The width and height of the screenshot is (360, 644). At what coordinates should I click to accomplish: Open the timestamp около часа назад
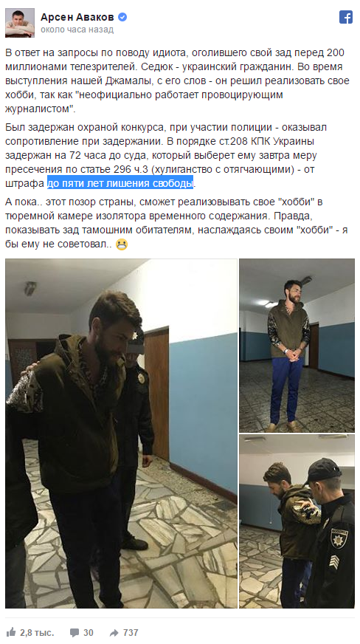[x=77, y=30]
